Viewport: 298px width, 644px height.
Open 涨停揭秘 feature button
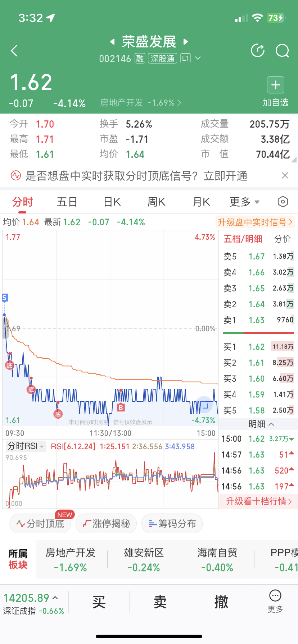(106, 524)
